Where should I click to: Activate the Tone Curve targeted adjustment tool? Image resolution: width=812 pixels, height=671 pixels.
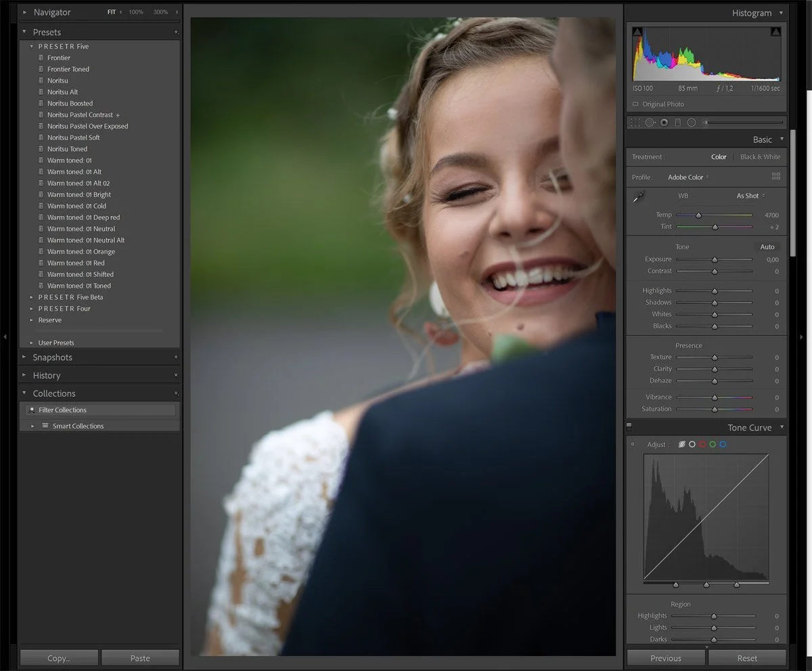point(633,444)
